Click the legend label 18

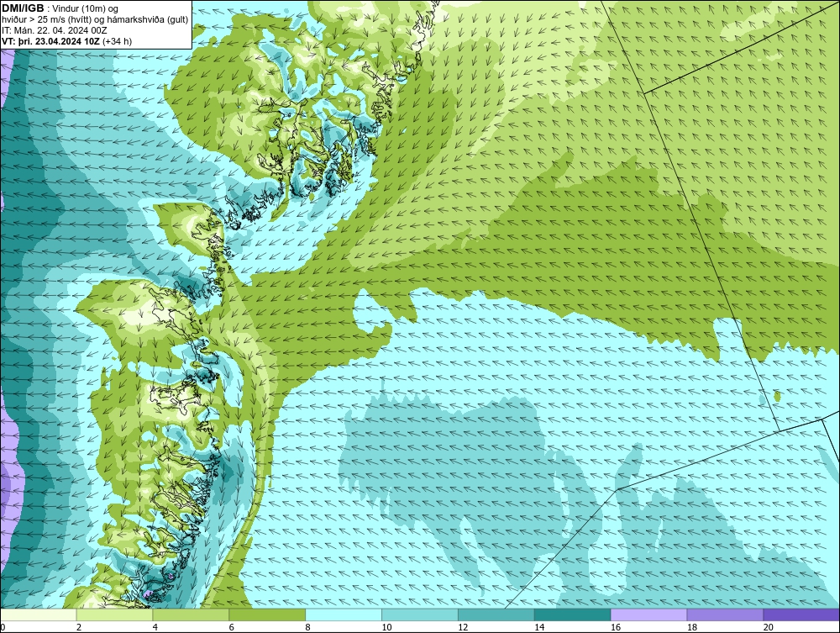coord(691,627)
